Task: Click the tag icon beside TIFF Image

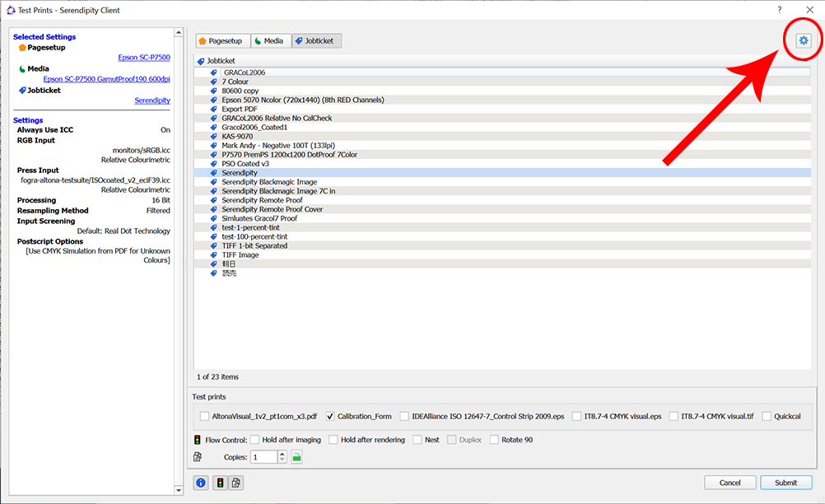Action: (x=213, y=254)
